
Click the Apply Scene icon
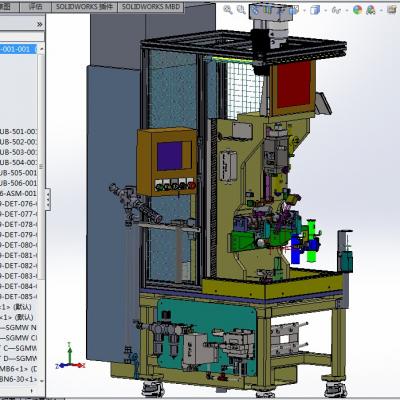point(370,10)
